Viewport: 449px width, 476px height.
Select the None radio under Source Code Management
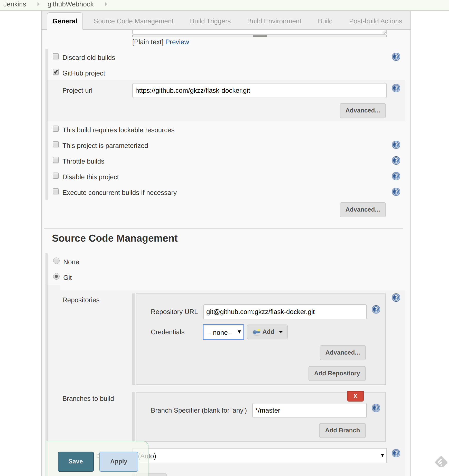(x=56, y=261)
